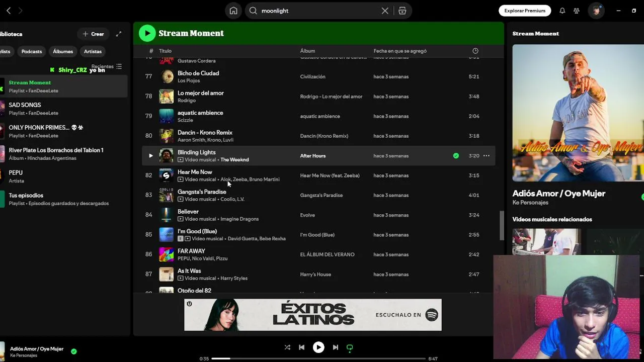
Task: Open Tus episodios in library
Action: click(x=63, y=199)
